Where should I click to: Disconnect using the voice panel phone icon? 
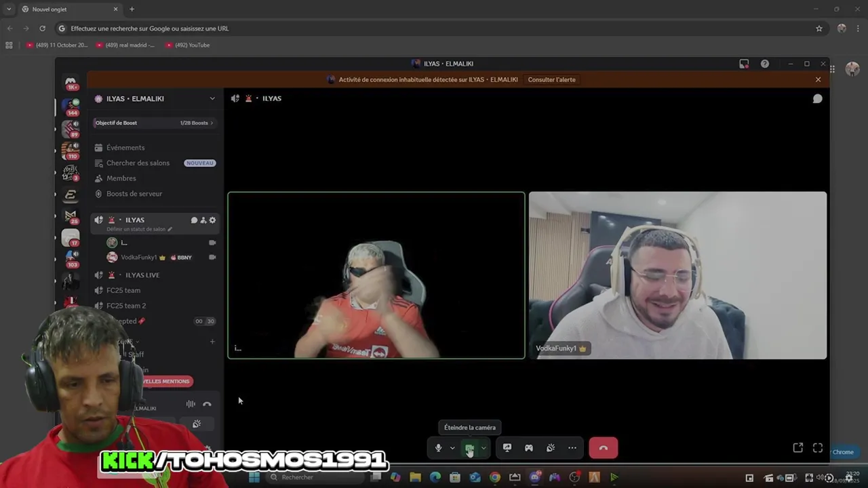pyautogui.click(x=207, y=404)
